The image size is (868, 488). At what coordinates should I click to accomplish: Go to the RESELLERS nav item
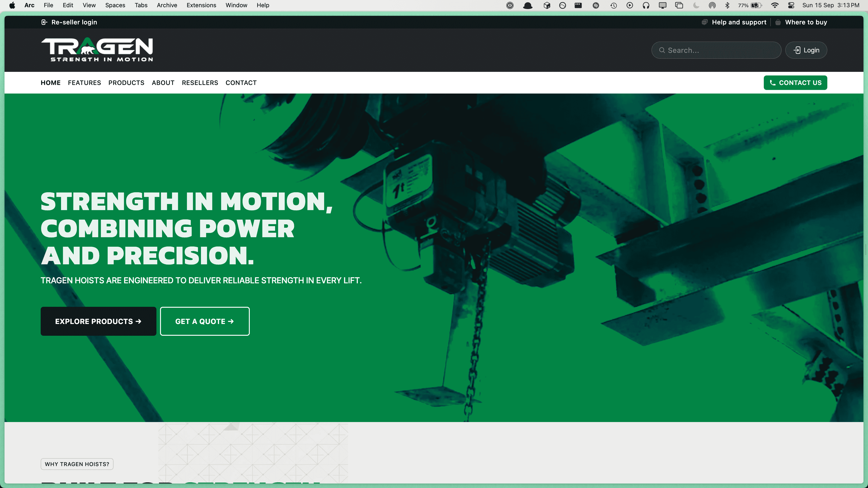click(200, 82)
